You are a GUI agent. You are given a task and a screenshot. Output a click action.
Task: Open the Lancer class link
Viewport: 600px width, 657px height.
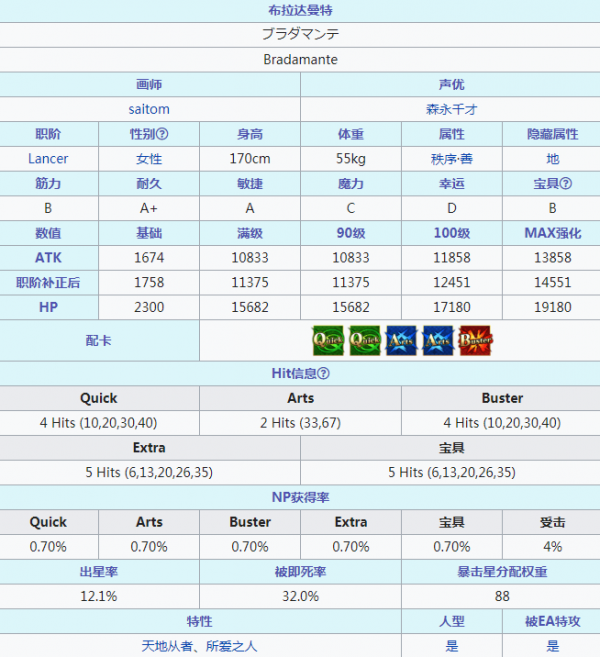(x=48, y=159)
